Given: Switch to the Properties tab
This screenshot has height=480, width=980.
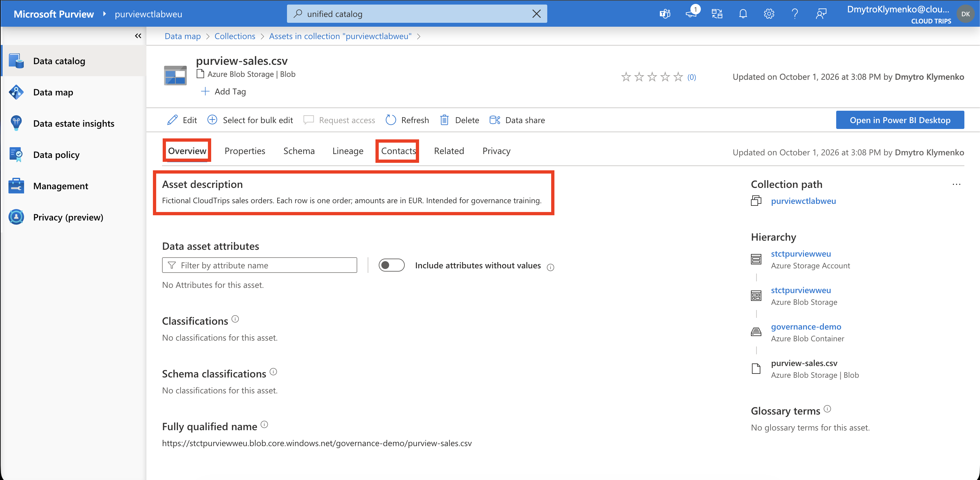Looking at the screenshot, I should tap(245, 151).
